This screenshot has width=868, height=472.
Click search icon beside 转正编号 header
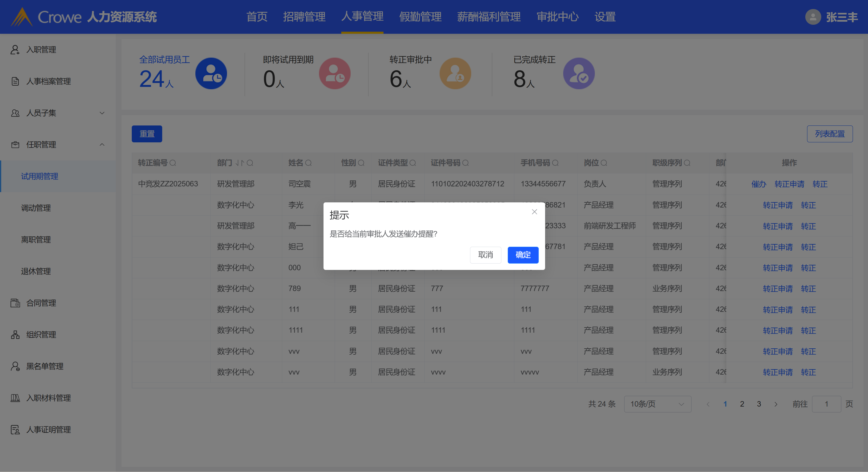[x=173, y=163]
